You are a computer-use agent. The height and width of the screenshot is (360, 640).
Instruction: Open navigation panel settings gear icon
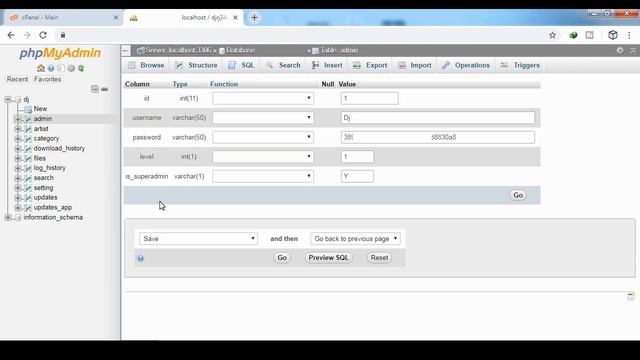(71, 68)
